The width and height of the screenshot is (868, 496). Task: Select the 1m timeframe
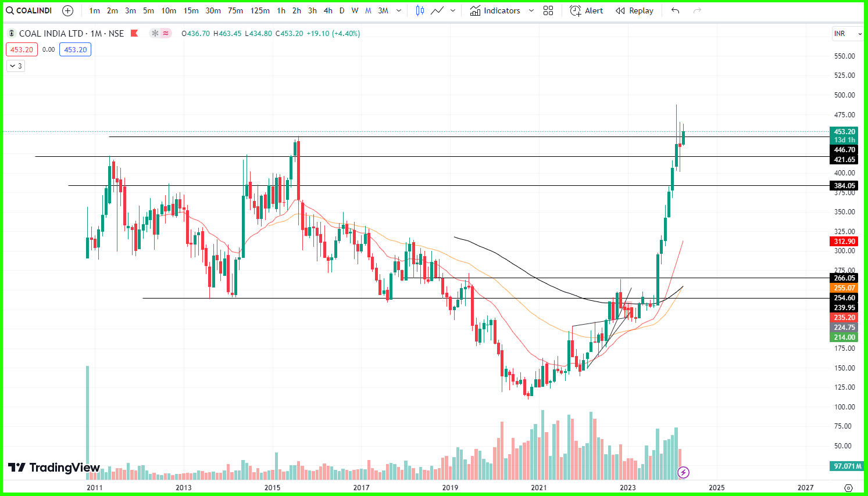[94, 10]
